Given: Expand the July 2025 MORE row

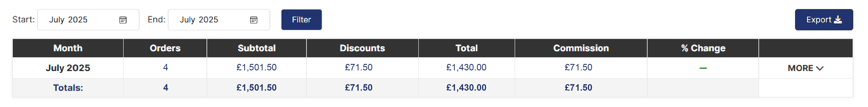Looking at the screenshot, I should pos(805,68).
